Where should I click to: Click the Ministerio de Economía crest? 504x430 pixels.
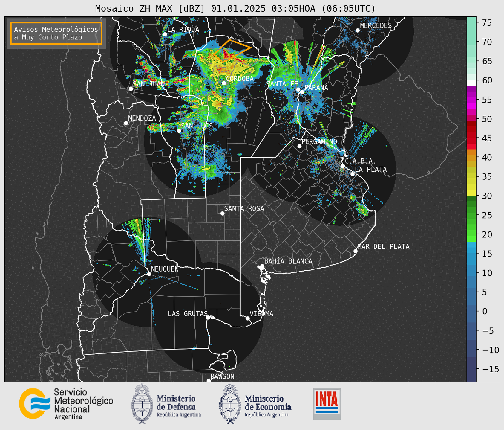[x=230, y=404]
